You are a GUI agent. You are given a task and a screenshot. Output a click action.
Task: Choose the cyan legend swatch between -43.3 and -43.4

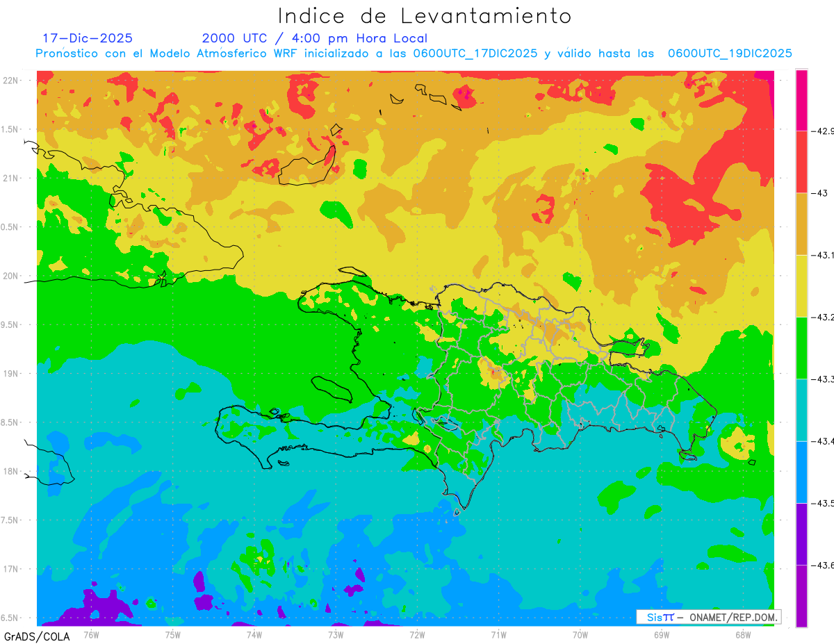801,410
